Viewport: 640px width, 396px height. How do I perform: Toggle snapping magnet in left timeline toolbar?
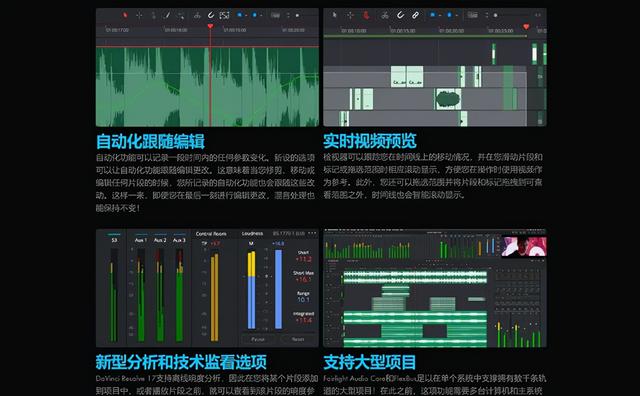(x=211, y=15)
